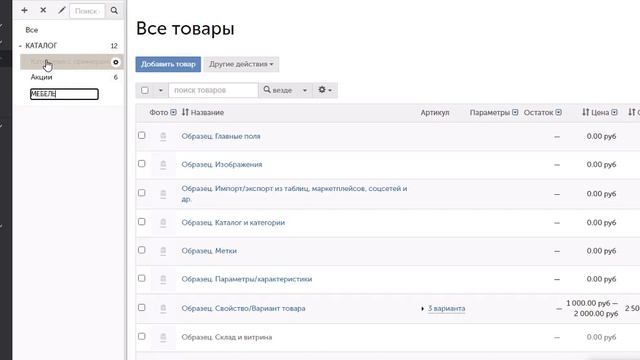Click the Добавить товар button

point(168,64)
